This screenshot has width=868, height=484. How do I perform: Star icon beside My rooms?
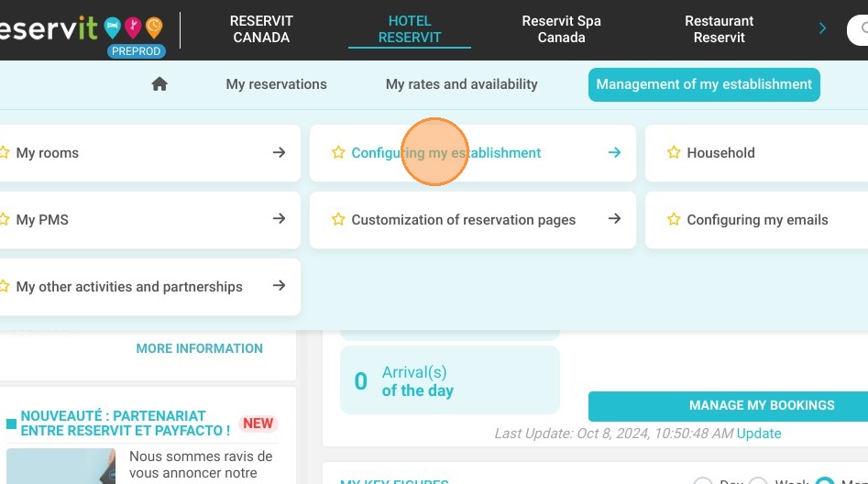[4, 152]
